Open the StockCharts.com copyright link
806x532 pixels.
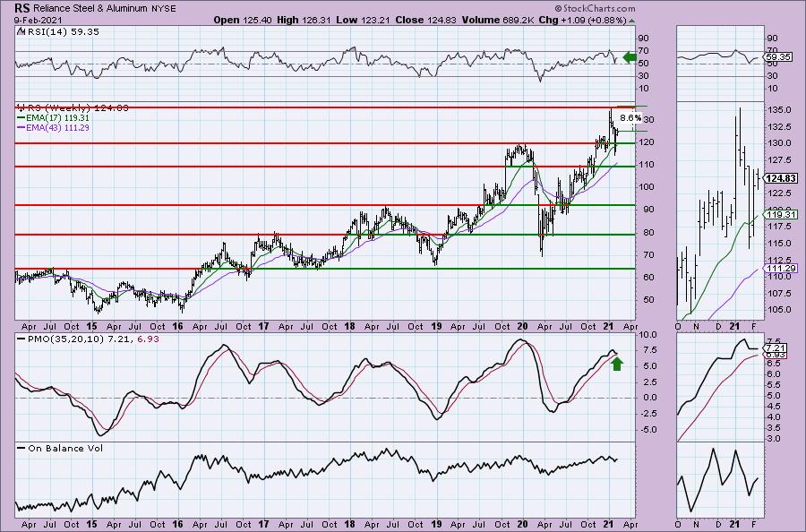(595, 8)
